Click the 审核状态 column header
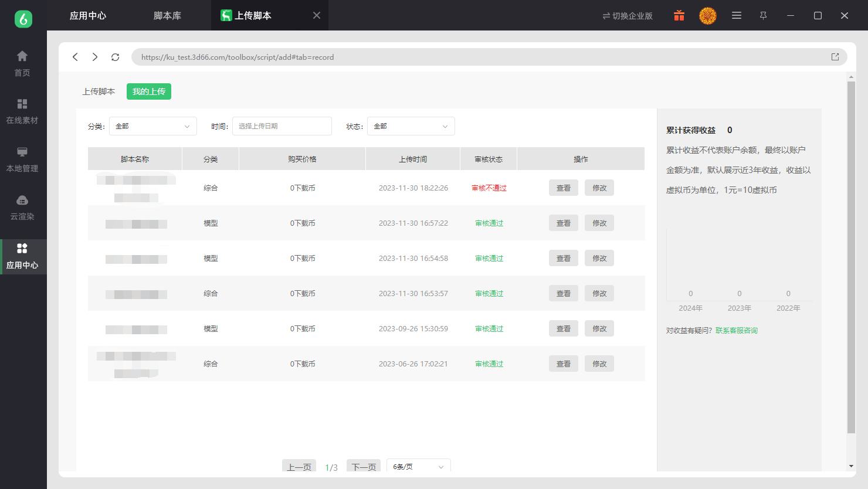 (x=489, y=159)
